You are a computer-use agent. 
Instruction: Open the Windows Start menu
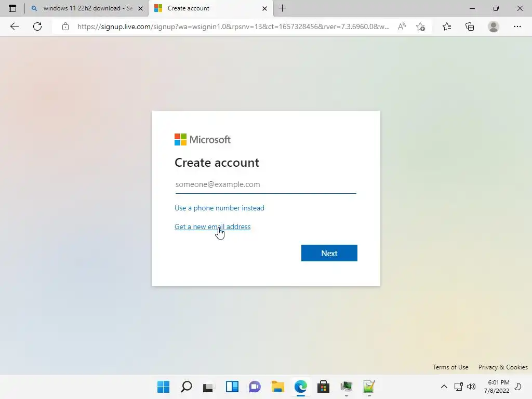(163, 387)
